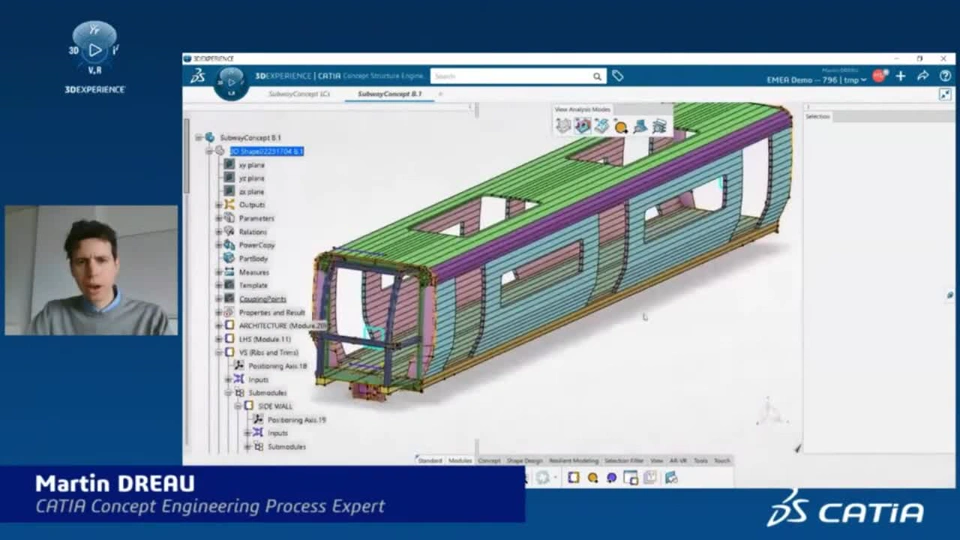Image resolution: width=960 pixels, height=540 pixels.
Task: Click the tree panel vertical scrollbar
Action: tap(186, 156)
